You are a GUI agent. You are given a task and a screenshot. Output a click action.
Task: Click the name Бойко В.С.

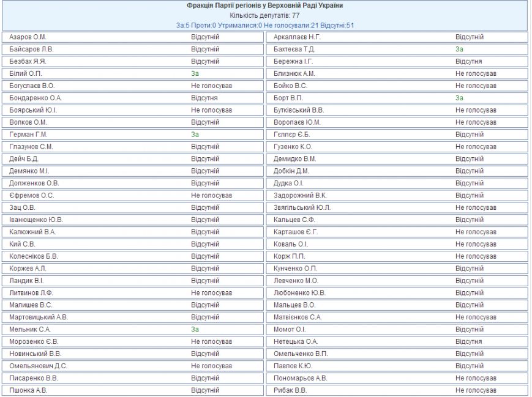[290, 86]
